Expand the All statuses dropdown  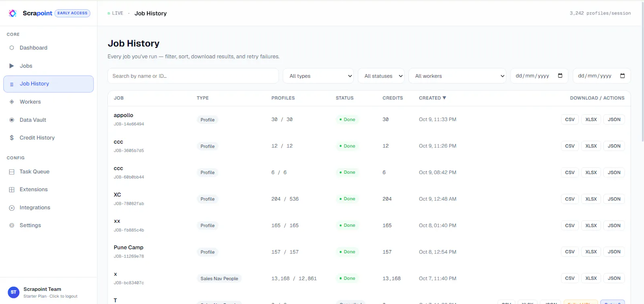click(381, 76)
